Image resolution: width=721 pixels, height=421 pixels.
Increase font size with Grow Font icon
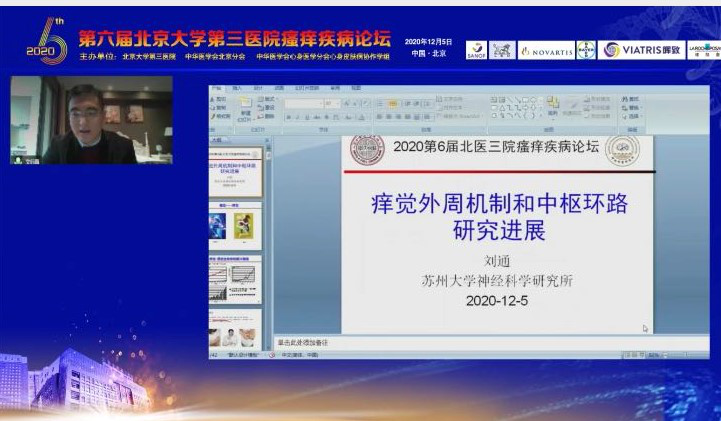[347, 104]
